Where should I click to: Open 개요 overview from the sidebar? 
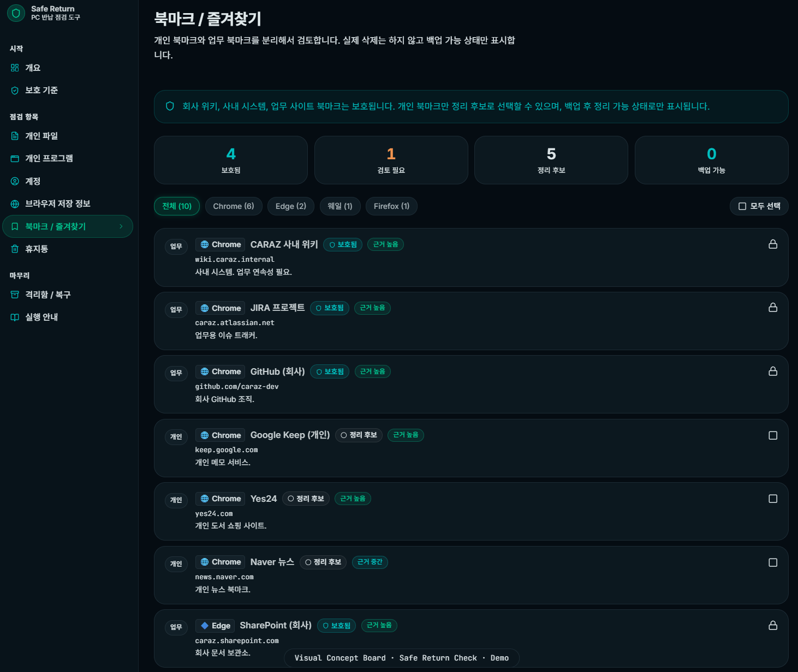[x=33, y=68]
